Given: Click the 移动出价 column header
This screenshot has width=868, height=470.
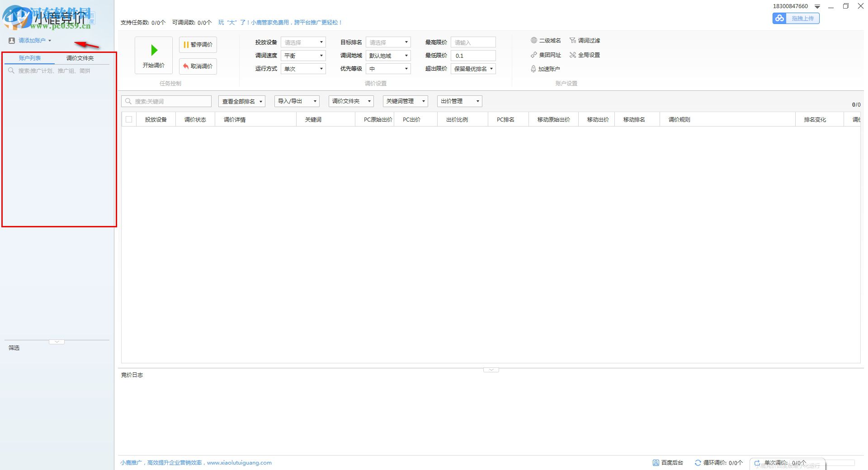Looking at the screenshot, I should point(597,120).
